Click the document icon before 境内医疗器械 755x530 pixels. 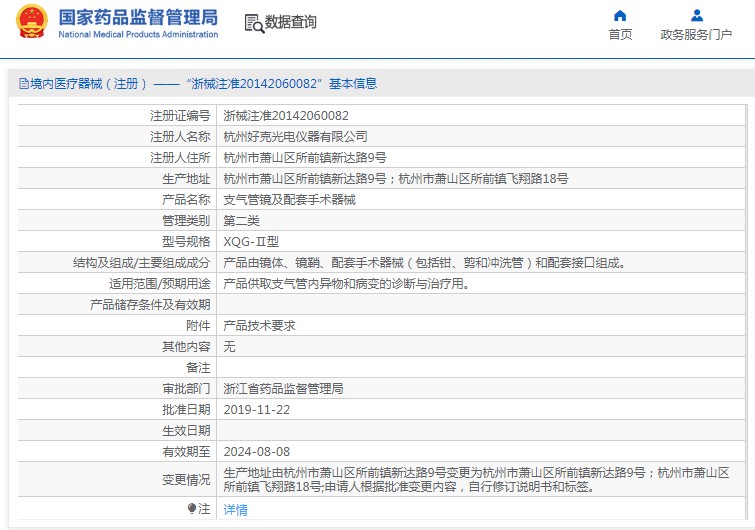pyautogui.click(x=24, y=84)
